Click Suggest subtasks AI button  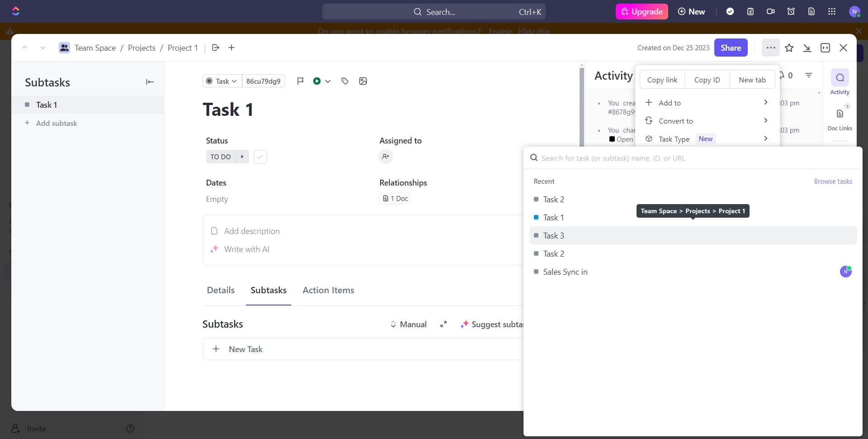tap(491, 324)
